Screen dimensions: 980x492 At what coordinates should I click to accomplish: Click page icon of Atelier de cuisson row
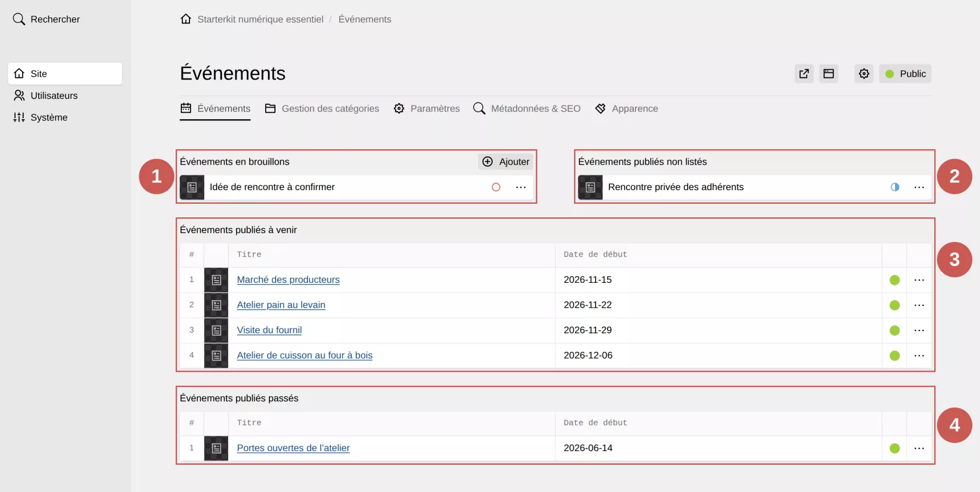point(216,355)
